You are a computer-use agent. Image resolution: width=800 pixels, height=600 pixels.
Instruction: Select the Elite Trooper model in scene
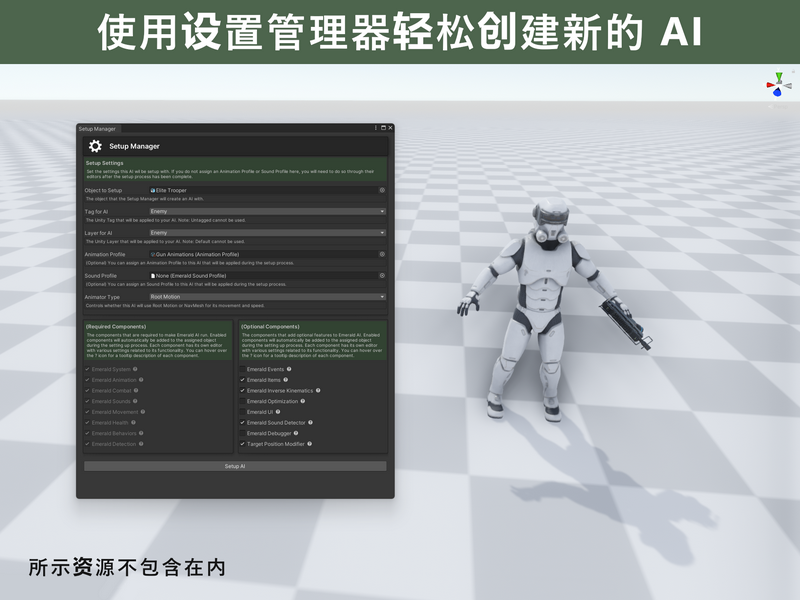pyautogui.click(x=547, y=311)
